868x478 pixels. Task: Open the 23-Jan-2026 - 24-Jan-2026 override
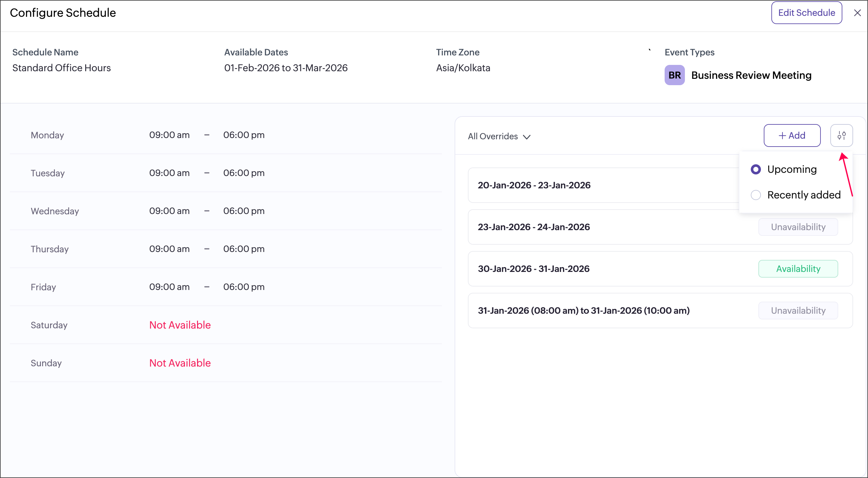534,227
